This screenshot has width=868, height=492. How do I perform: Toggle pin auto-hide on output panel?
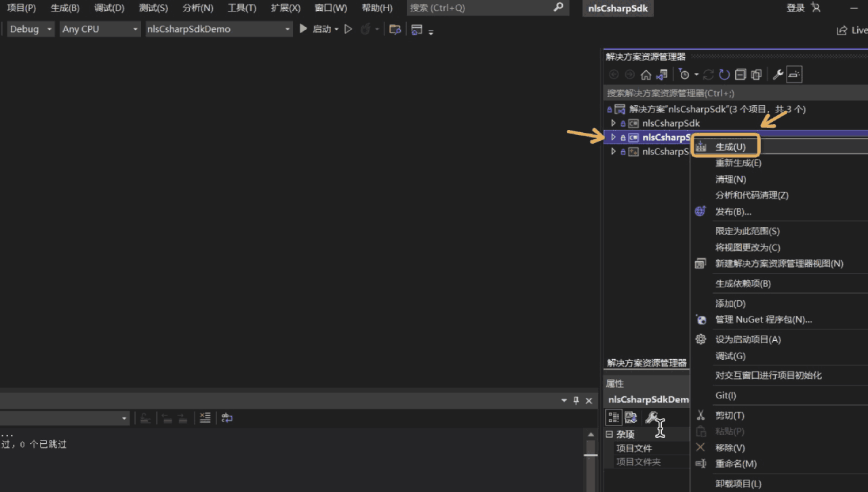tap(576, 400)
